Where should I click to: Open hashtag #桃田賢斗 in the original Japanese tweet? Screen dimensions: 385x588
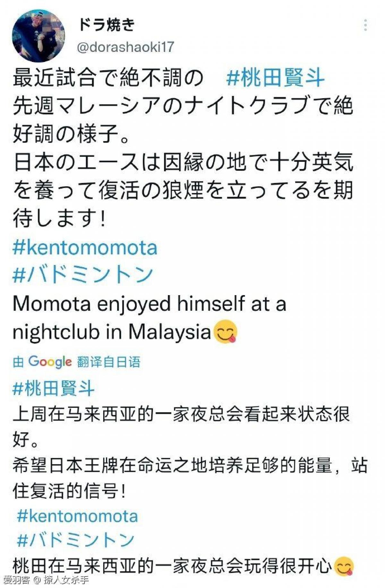click(275, 78)
